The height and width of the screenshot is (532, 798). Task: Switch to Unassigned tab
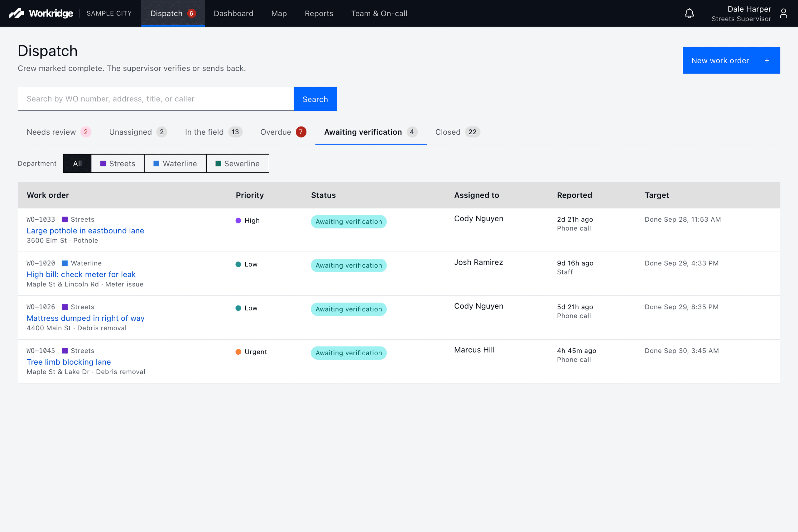pos(138,132)
